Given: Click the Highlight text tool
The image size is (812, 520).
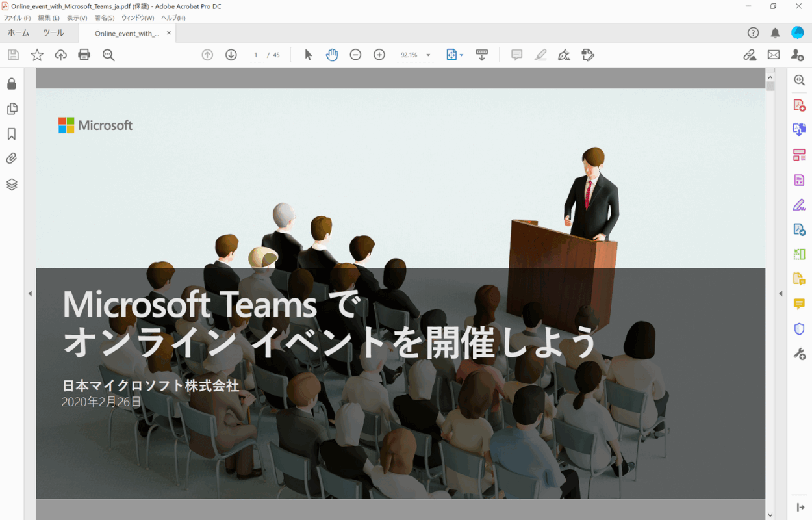Looking at the screenshot, I should click(540, 55).
